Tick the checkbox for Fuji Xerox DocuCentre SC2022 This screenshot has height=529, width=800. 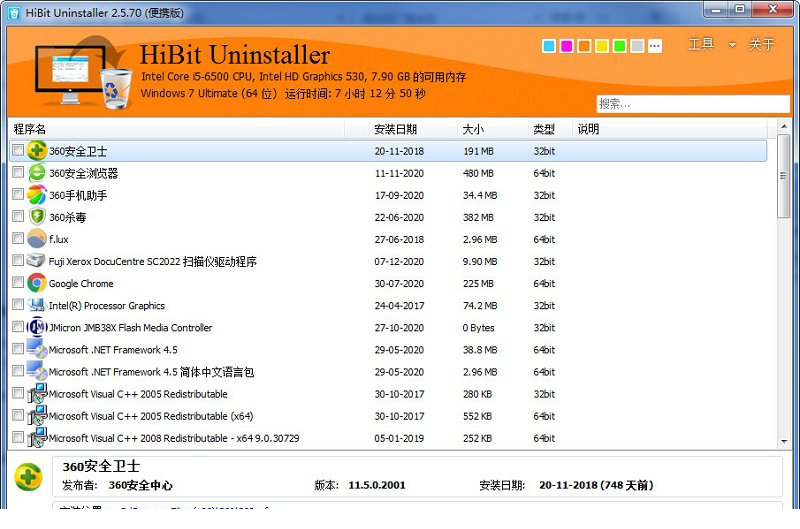(x=18, y=260)
